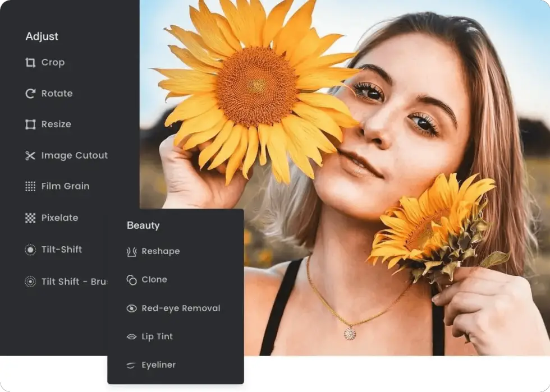The width and height of the screenshot is (550, 392).
Task: Click the Rotate arrow icon
Action: [31, 93]
